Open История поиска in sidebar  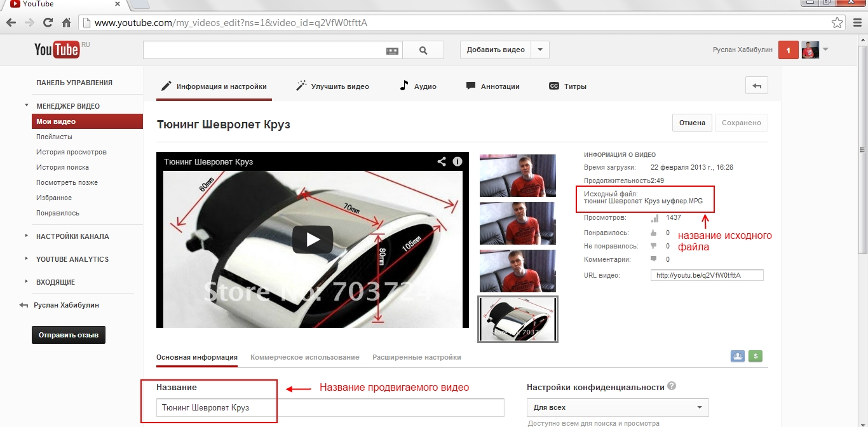[x=62, y=167]
